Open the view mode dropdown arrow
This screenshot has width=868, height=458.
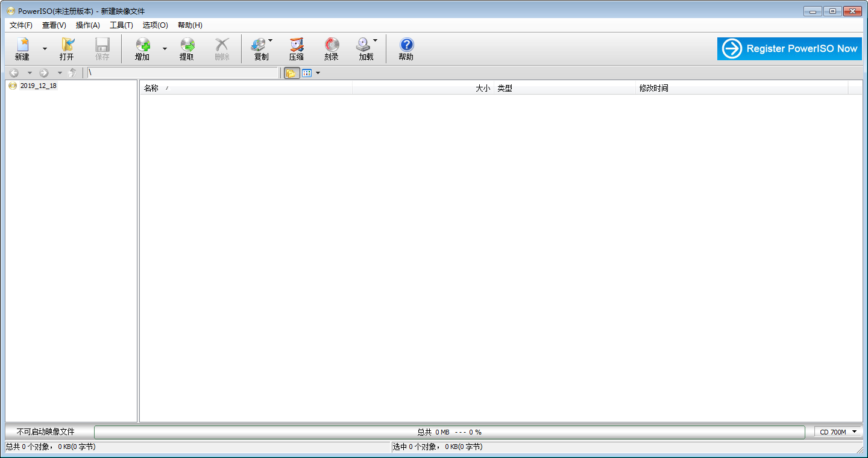318,73
